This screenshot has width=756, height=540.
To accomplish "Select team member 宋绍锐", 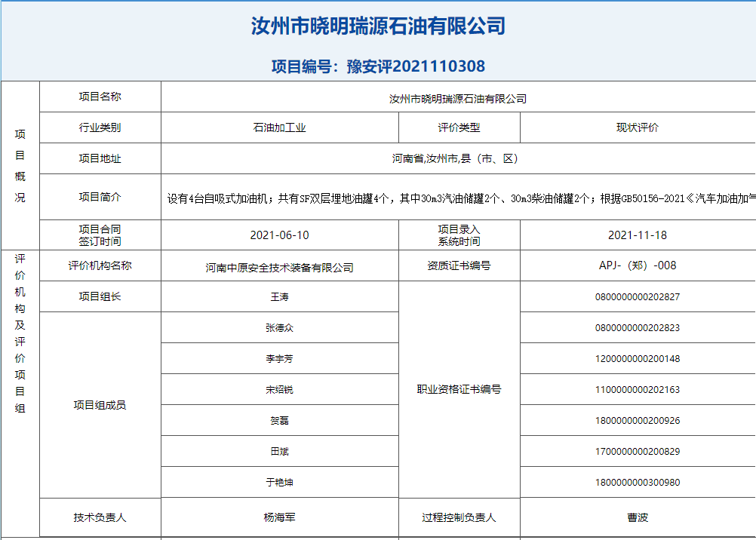I will coord(280,390).
